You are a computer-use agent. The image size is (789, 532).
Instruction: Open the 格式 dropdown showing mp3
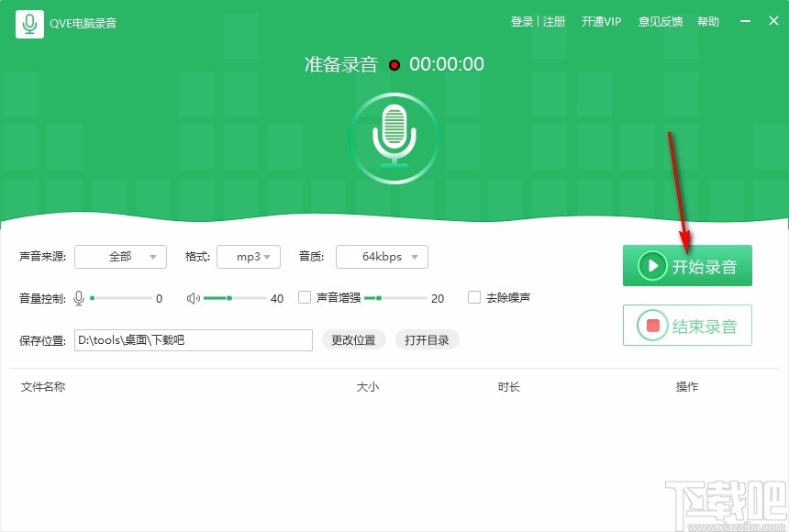pos(249,257)
